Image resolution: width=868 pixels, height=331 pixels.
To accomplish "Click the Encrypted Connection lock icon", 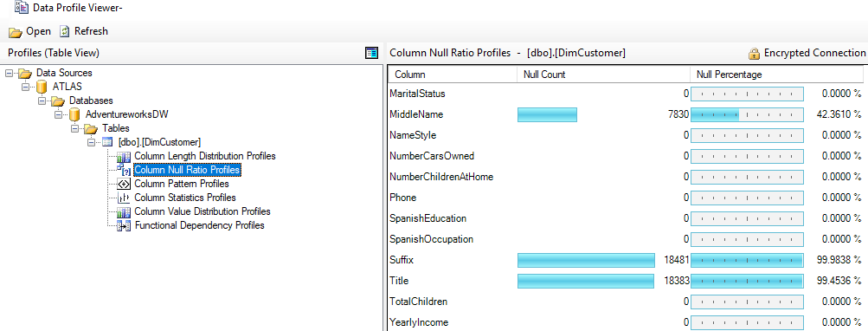I will click(754, 53).
